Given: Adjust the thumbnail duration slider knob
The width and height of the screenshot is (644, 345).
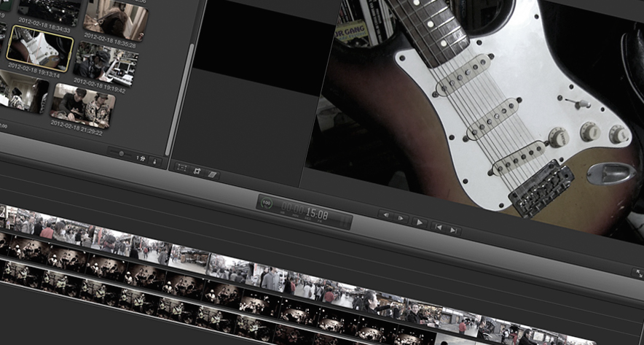Looking at the screenshot, I should 121,153.
